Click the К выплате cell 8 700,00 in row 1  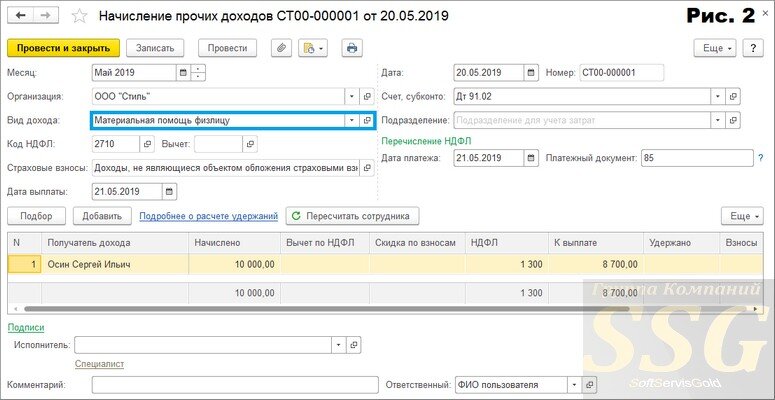click(x=595, y=265)
